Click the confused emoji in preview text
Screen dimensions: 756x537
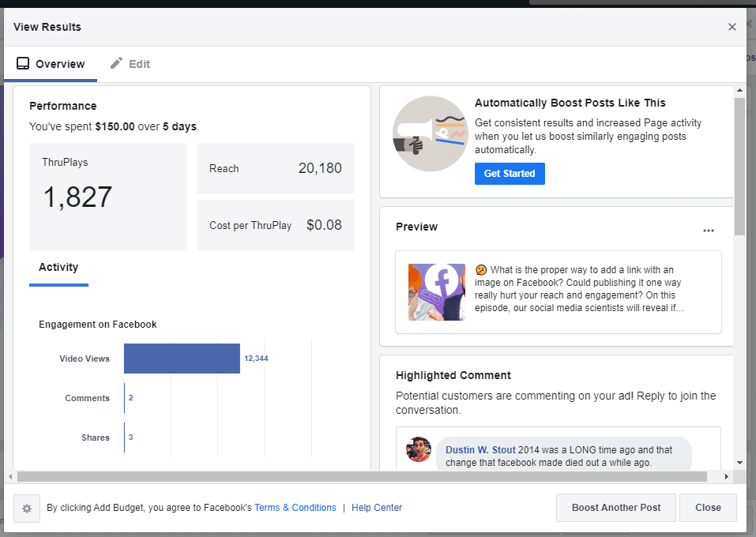[x=481, y=270]
